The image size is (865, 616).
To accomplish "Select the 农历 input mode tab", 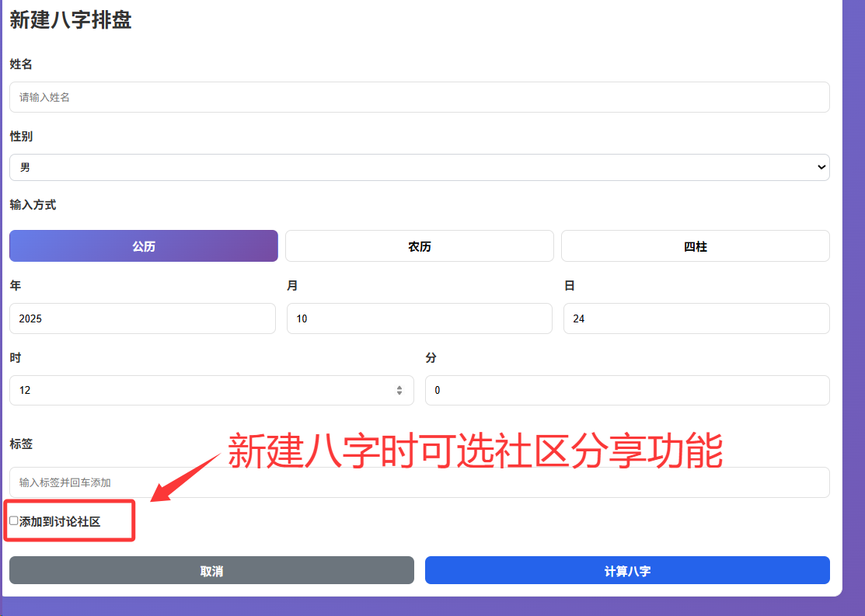I will pyautogui.click(x=419, y=246).
